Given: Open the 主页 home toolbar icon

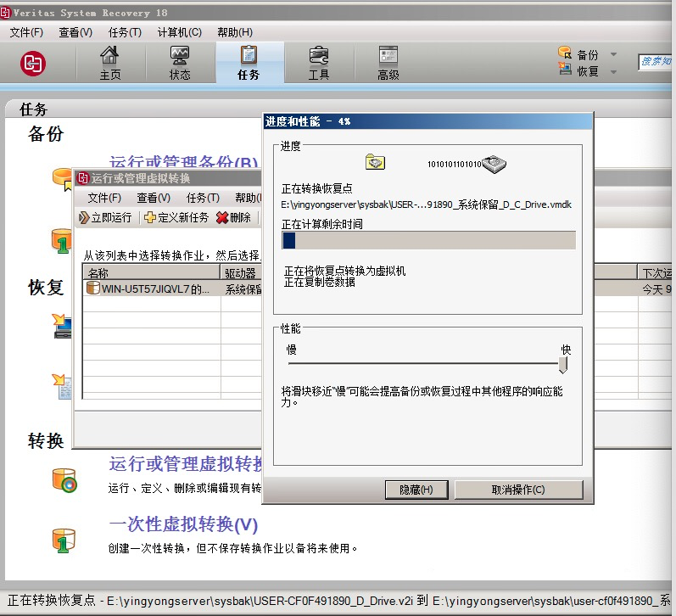Looking at the screenshot, I should tap(110, 63).
